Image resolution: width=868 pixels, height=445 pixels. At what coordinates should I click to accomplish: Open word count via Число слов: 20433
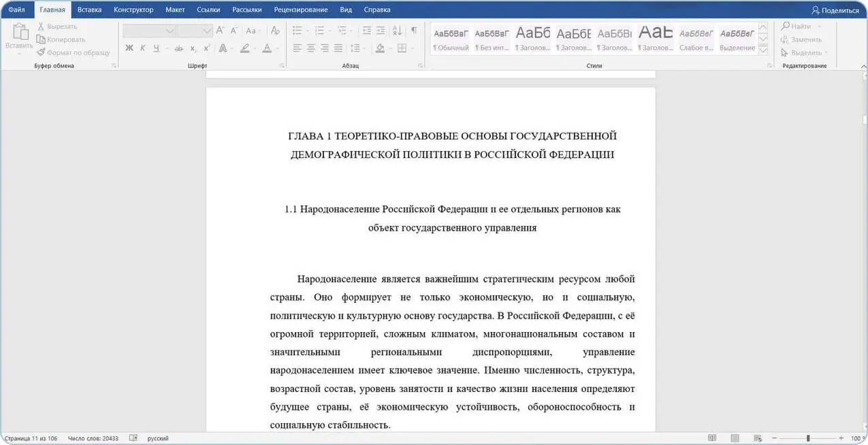click(x=92, y=438)
